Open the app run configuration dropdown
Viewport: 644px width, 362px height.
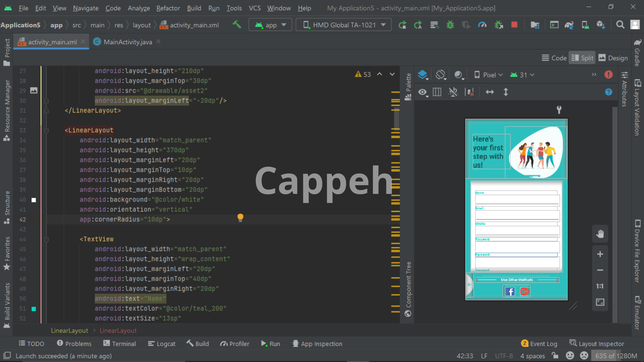click(x=270, y=25)
